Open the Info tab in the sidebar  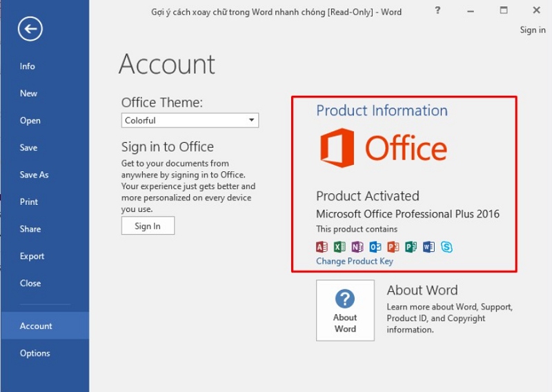point(28,66)
